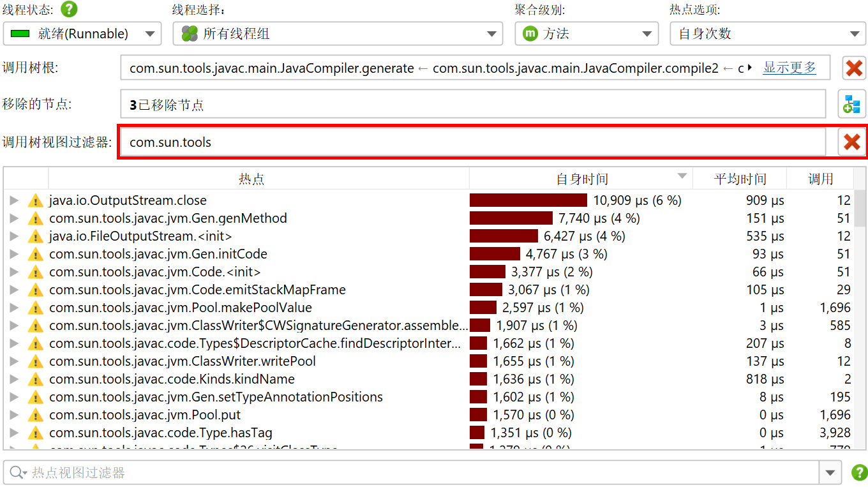Click warning icon beside Types$DescriptorCache.findDescriptorInter row
The height and width of the screenshot is (487, 868).
(35, 343)
